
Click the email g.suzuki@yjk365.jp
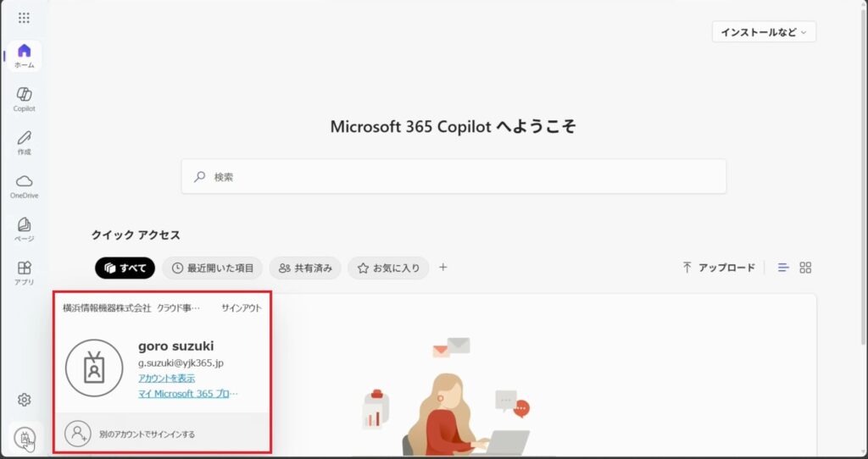181,362
